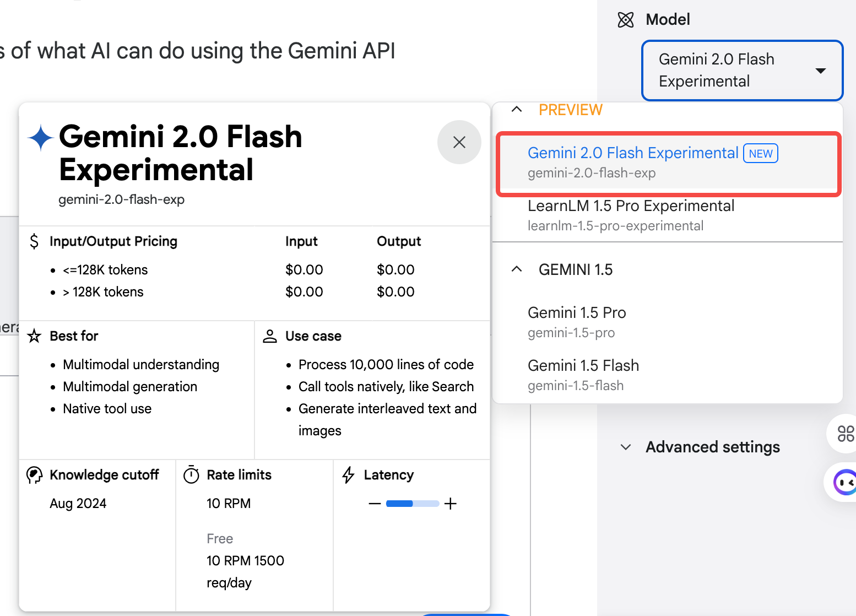Viewport: 856px width, 616px height.
Task: Click the gemini-1.5-pro model ID text
Action: click(x=571, y=333)
